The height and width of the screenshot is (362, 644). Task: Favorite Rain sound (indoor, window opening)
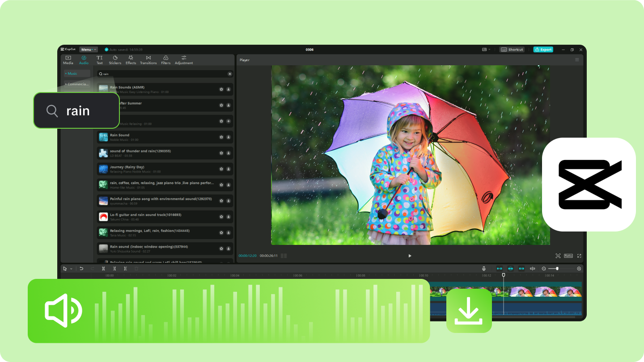click(221, 248)
